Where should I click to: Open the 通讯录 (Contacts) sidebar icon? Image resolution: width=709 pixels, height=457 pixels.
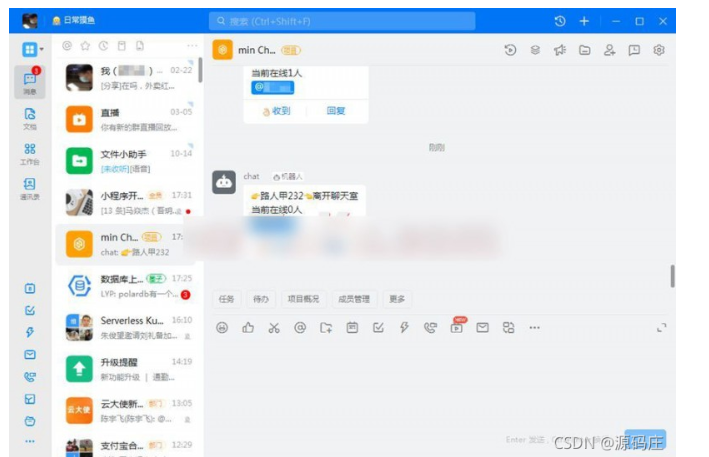click(29, 187)
